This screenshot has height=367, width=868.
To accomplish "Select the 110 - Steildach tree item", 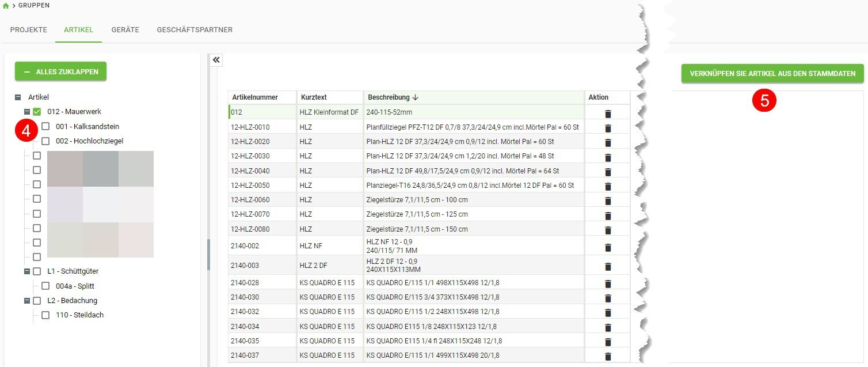I will click(79, 315).
